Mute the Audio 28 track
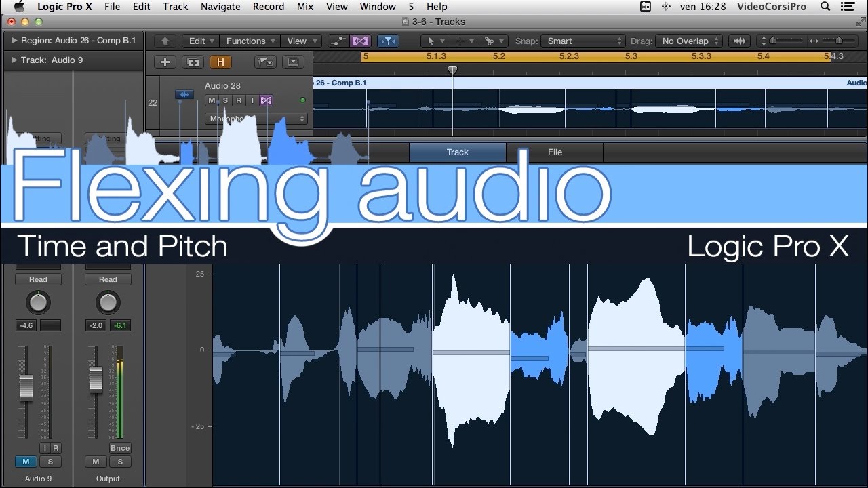This screenshot has height=488, width=868. 212,100
